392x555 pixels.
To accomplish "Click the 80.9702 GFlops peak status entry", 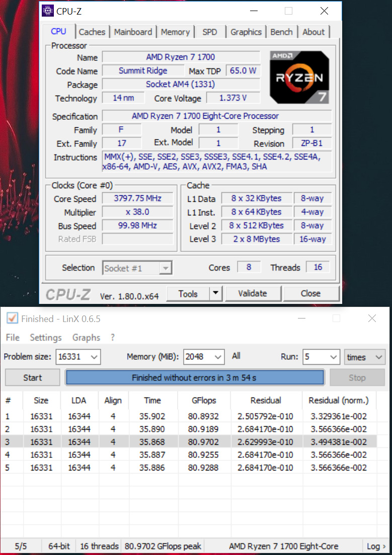I will [x=163, y=546].
